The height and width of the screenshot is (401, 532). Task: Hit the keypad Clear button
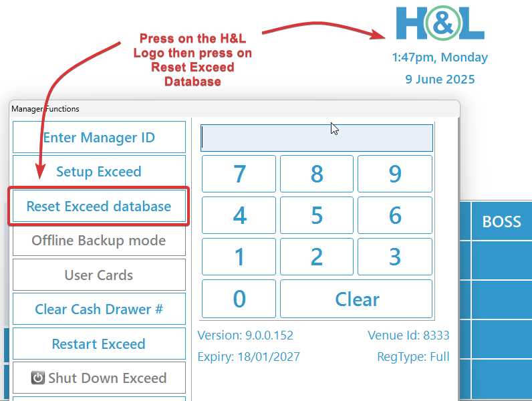(356, 299)
